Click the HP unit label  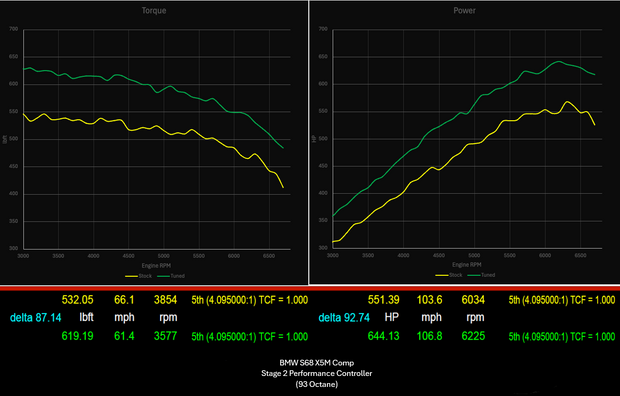click(391, 317)
